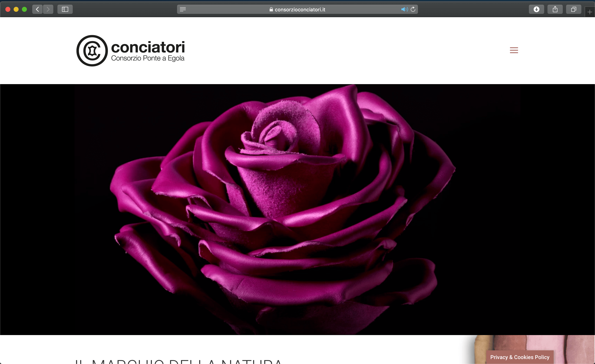The image size is (595, 364).
Task: Click the consorzioconciatori.it address field
Action: click(300, 10)
